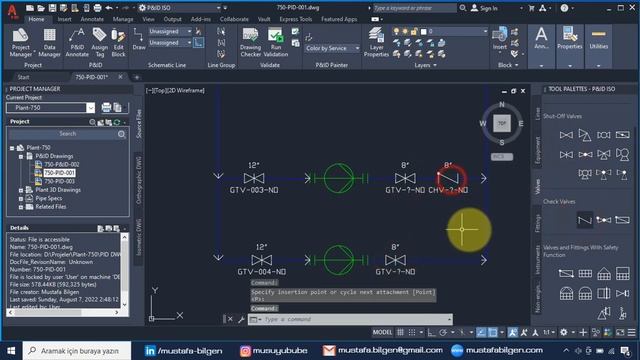Toggle polar tracking in status bar
The width and height of the screenshot is (640, 360).
(443, 333)
